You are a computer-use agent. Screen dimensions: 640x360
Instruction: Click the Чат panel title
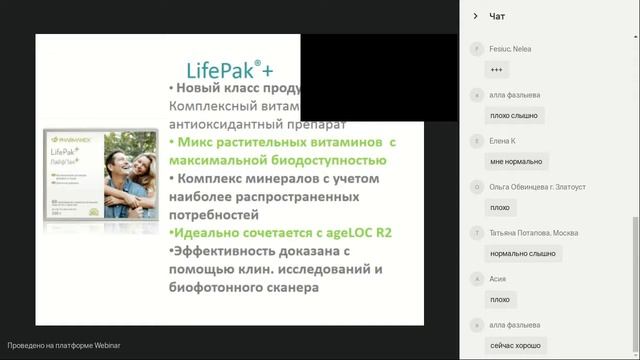coord(497,16)
